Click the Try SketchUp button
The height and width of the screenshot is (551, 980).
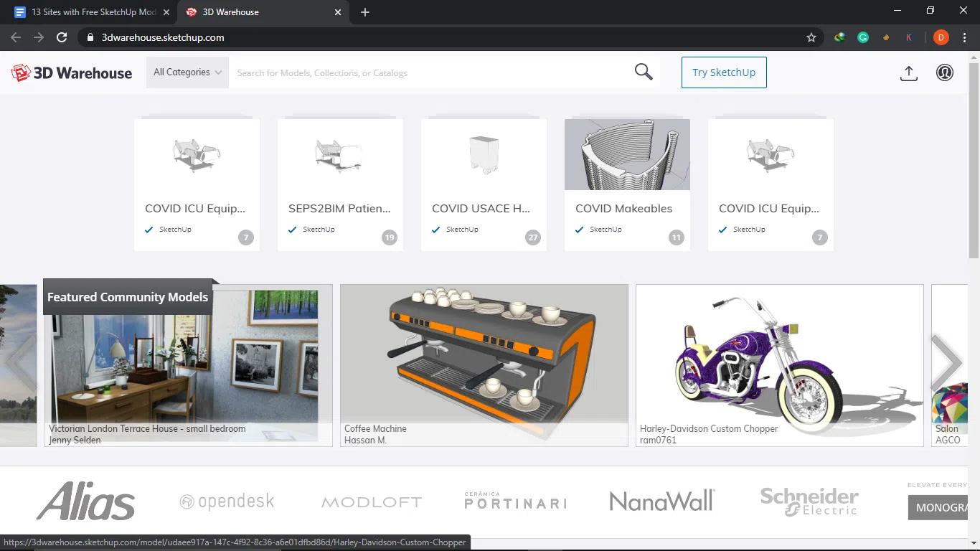pyautogui.click(x=723, y=72)
